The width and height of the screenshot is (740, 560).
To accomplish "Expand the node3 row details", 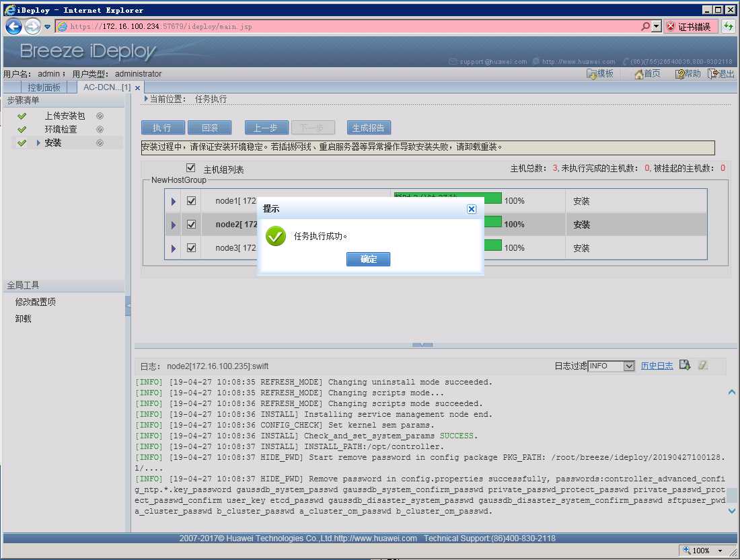I will [173, 249].
